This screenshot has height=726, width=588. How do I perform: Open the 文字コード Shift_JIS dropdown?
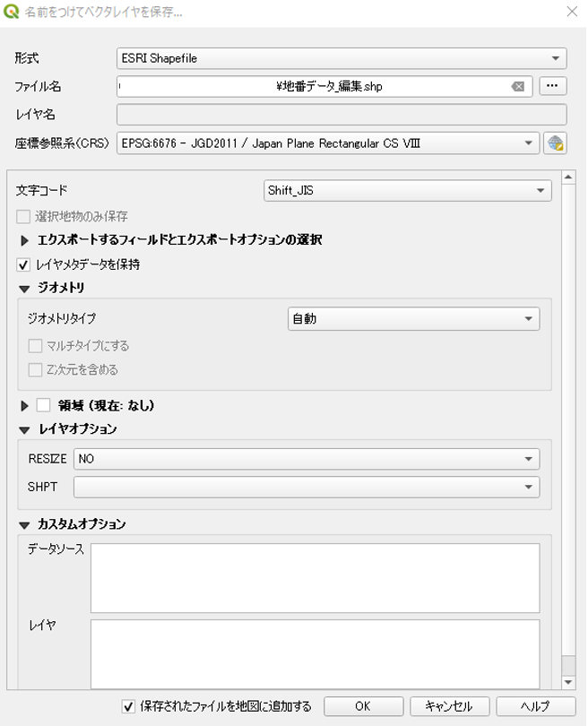pyautogui.click(x=406, y=190)
